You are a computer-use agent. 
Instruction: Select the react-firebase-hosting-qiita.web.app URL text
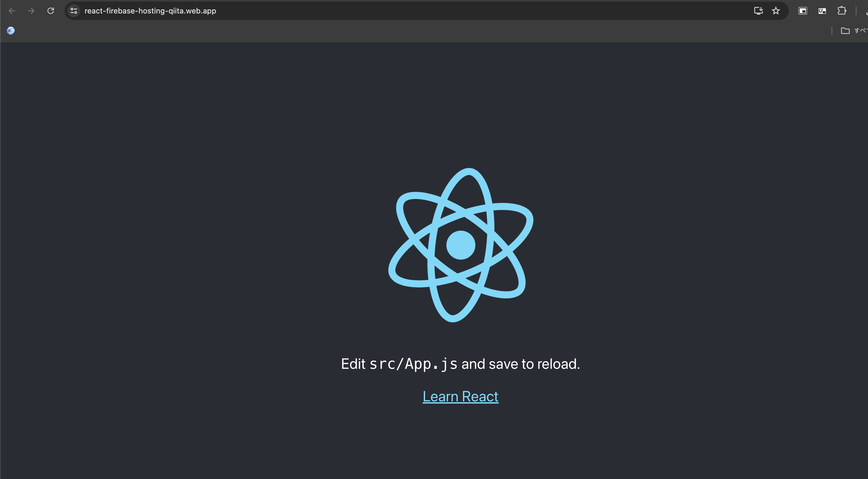(x=150, y=11)
